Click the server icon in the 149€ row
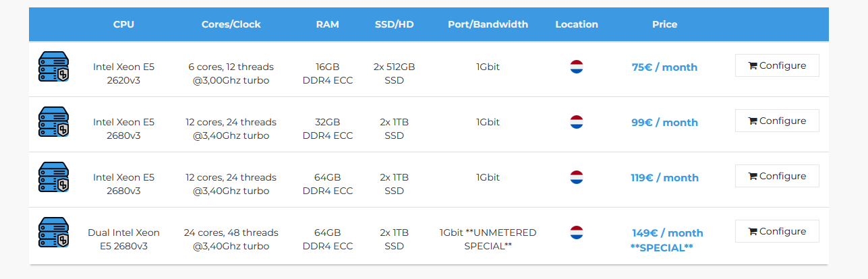Image resolution: width=868 pixels, height=279 pixels. 53,232
